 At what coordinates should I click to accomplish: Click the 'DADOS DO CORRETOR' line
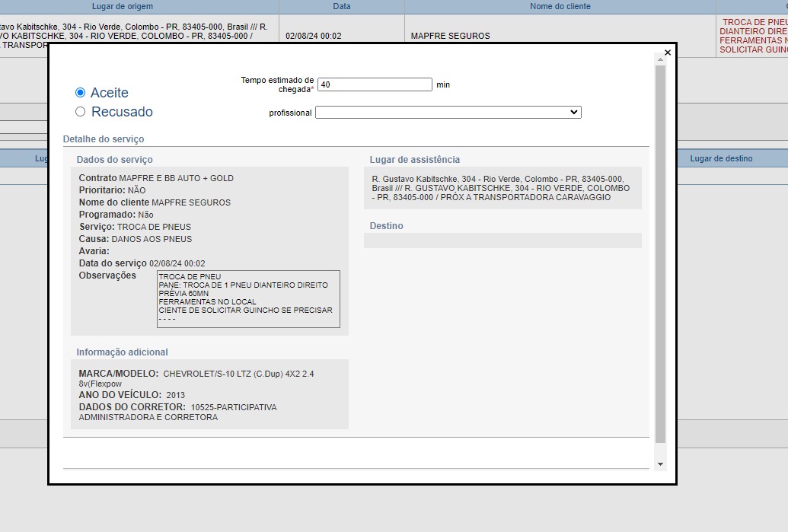(178, 412)
